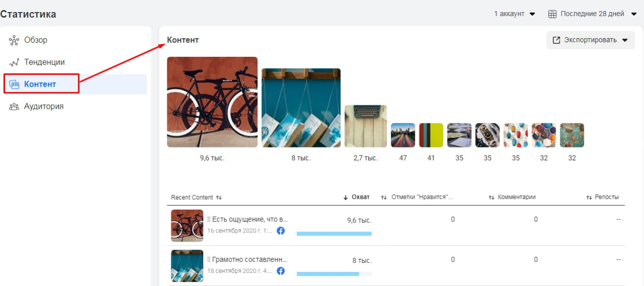Click the Тенденции trends graph icon
644x286 pixels.
14,62
